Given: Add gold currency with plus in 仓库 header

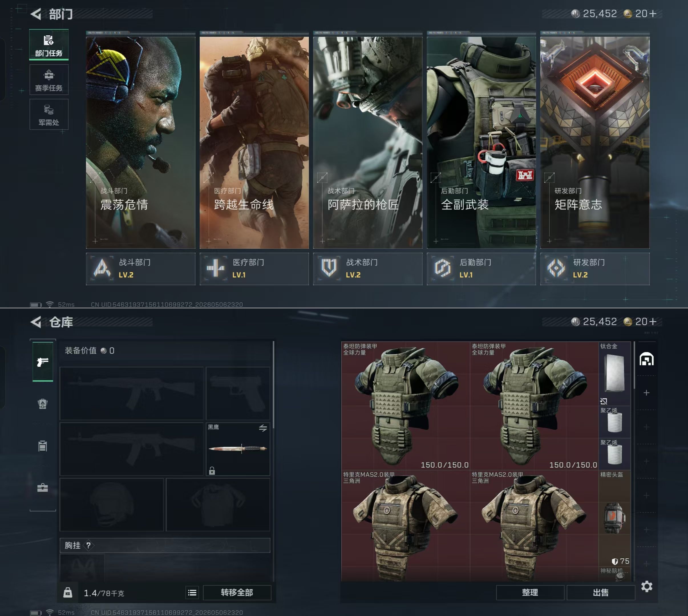Looking at the screenshot, I should [x=653, y=321].
